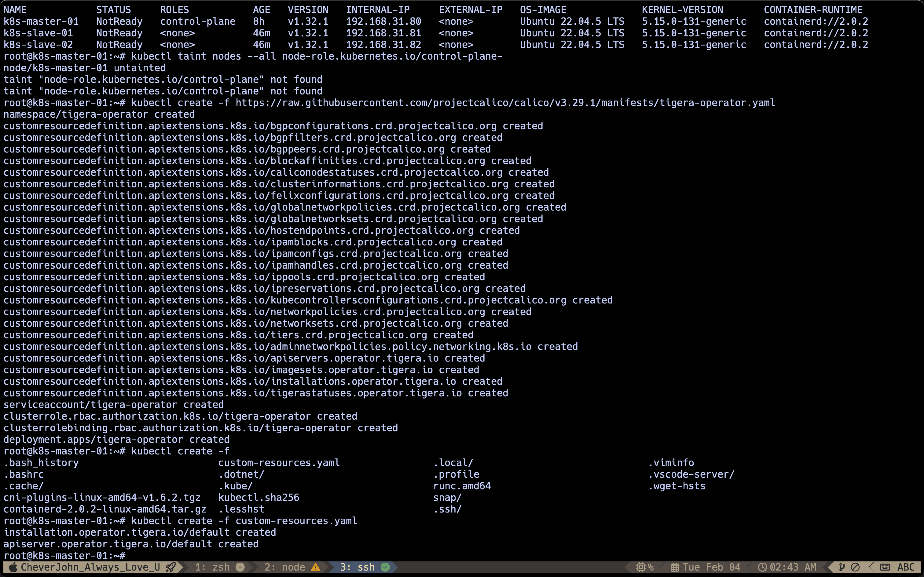Click internal IP 192.168.31.80

point(383,21)
